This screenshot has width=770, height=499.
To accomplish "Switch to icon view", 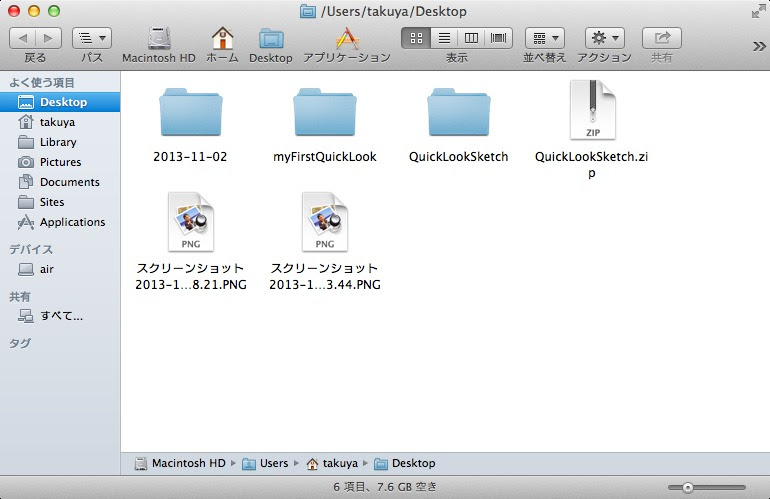I will tap(416, 38).
